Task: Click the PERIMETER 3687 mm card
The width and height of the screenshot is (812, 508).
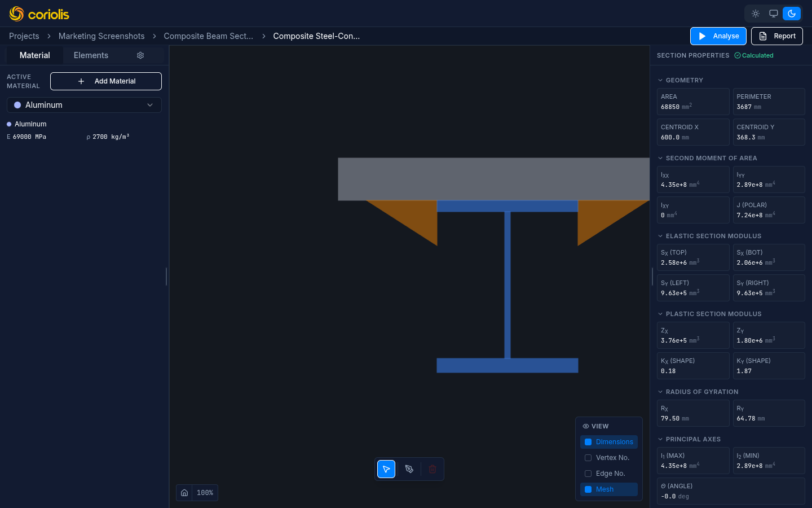Action: pos(769,102)
